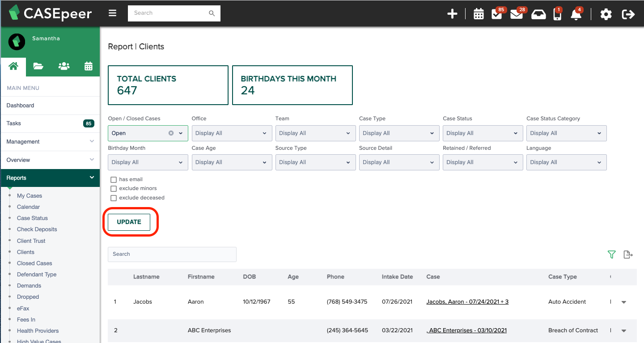Image resolution: width=644 pixels, height=343 pixels.
Task: Open the Source Detail dropdown
Action: (x=399, y=162)
